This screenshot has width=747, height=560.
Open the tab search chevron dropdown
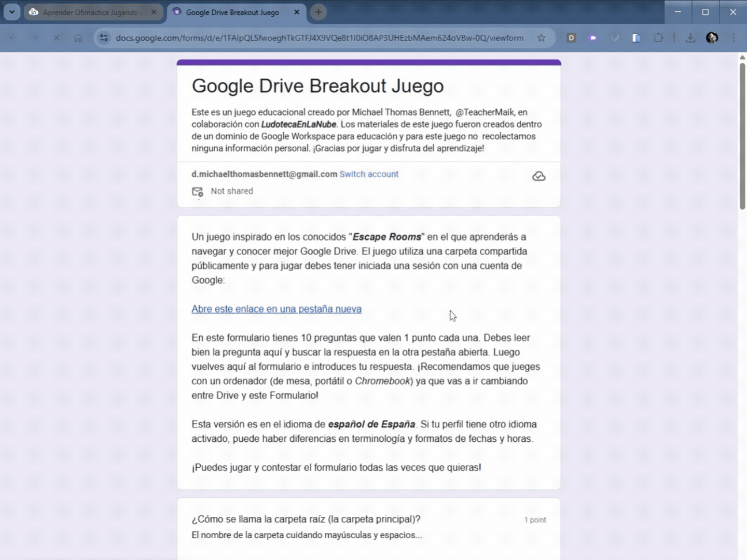tap(11, 12)
